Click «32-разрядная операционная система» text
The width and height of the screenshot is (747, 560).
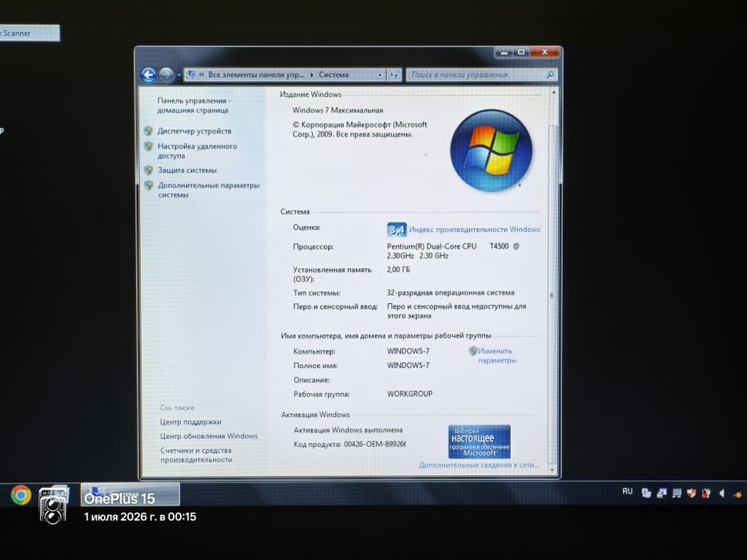[451, 293]
